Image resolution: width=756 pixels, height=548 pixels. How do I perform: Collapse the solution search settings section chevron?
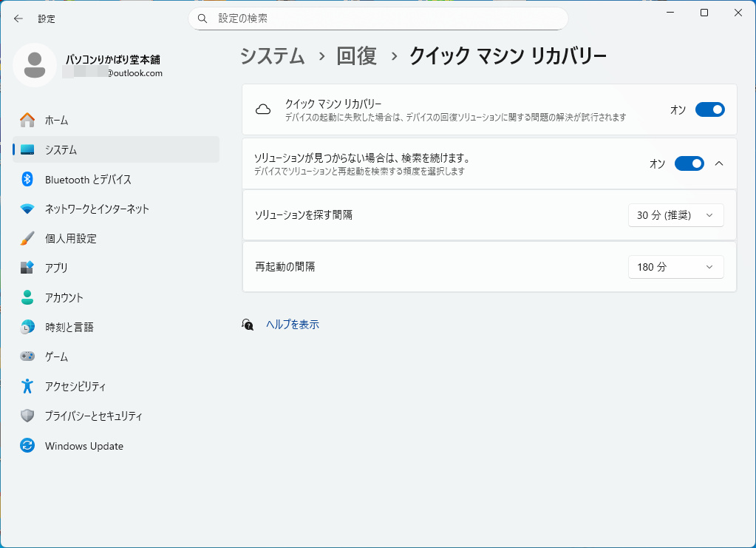pos(719,163)
